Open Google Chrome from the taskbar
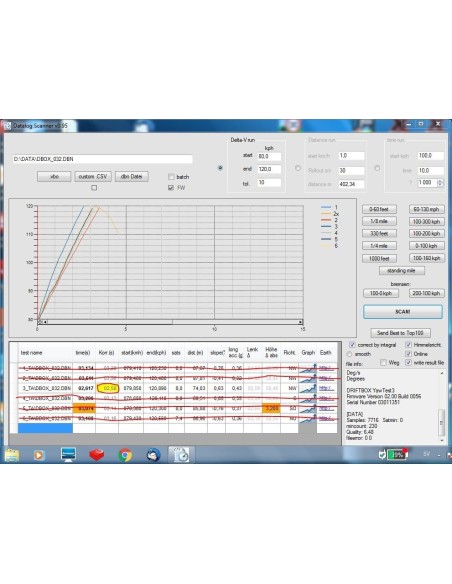Viewport: 452px width, 584px height. 125,455
